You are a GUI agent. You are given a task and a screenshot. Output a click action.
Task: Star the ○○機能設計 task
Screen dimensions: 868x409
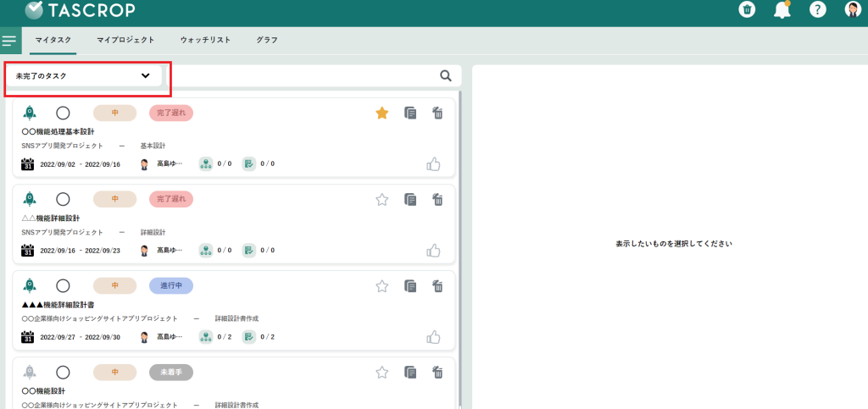point(382,372)
